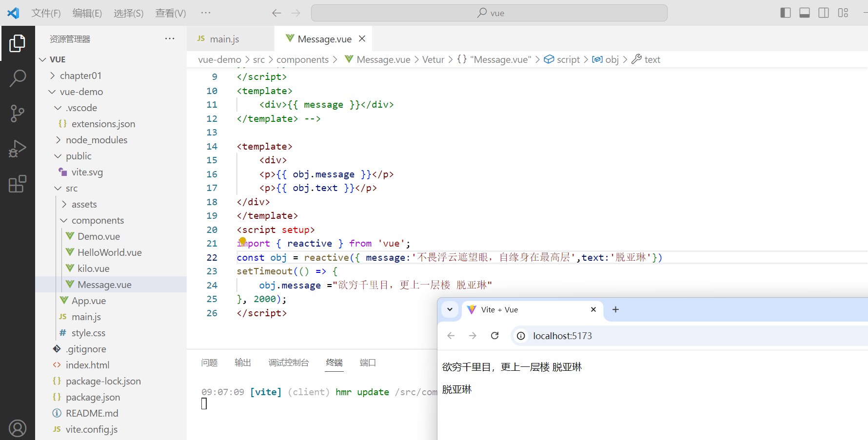View site information icon in address bar
The width and height of the screenshot is (868, 440).
(x=521, y=336)
